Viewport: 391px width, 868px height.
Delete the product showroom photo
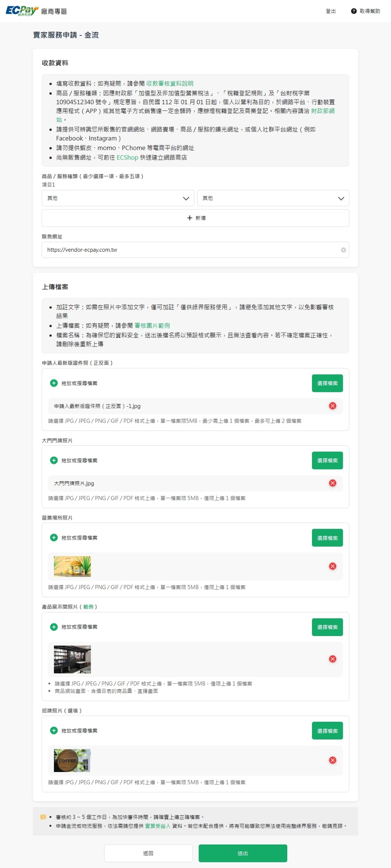click(x=333, y=659)
